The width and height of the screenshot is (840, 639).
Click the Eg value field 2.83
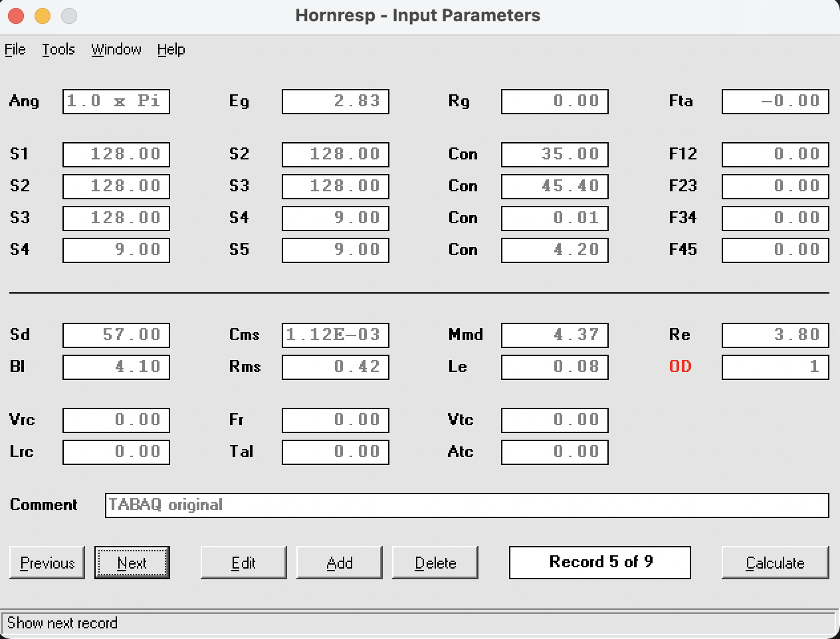click(x=336, y=102)
